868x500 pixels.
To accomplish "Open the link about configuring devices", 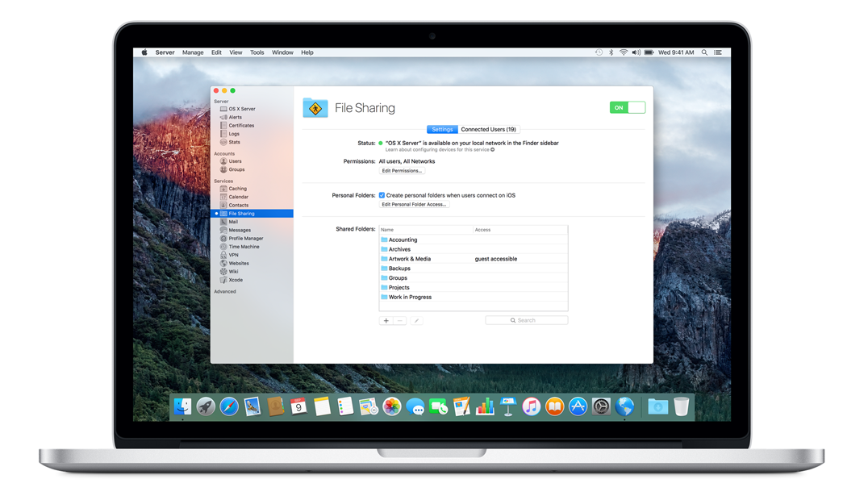I will click(440, 150).
